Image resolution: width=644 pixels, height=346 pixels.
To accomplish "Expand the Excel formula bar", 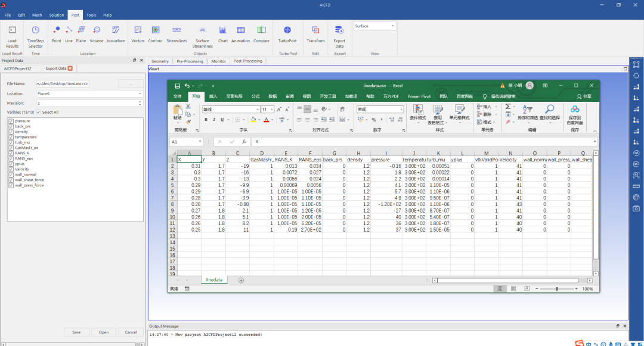I will pyautogui.click(x=595, y=142).
